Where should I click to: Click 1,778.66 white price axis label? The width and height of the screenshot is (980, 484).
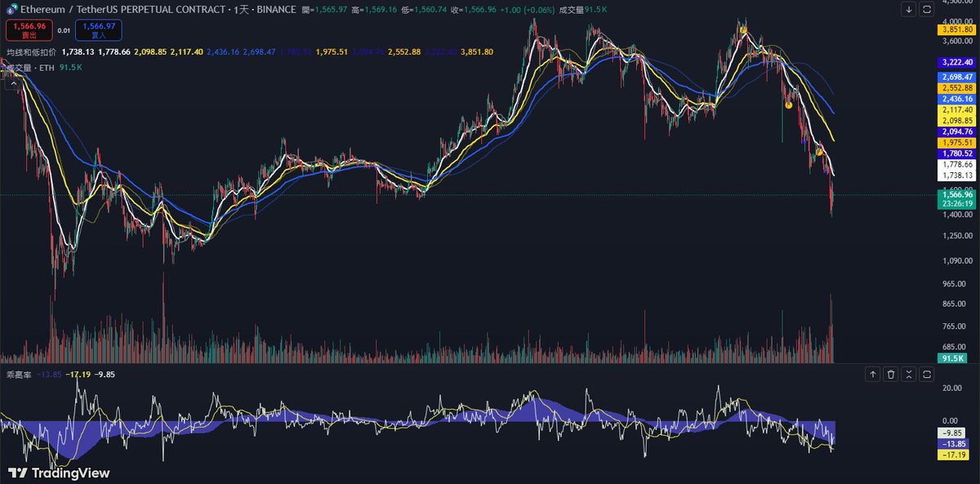pyautogui.click(x=956, y=164)
